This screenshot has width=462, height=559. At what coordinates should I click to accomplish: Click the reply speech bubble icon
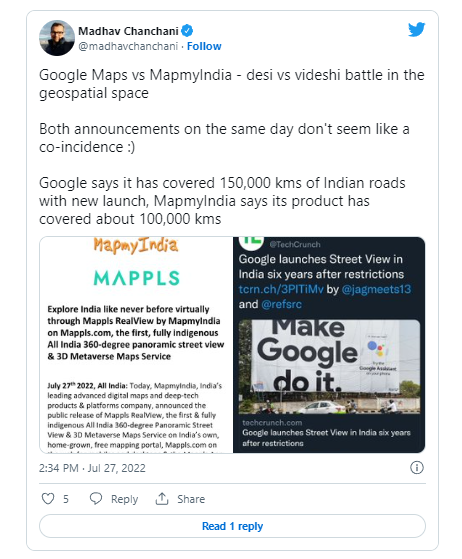pos(96,498)
